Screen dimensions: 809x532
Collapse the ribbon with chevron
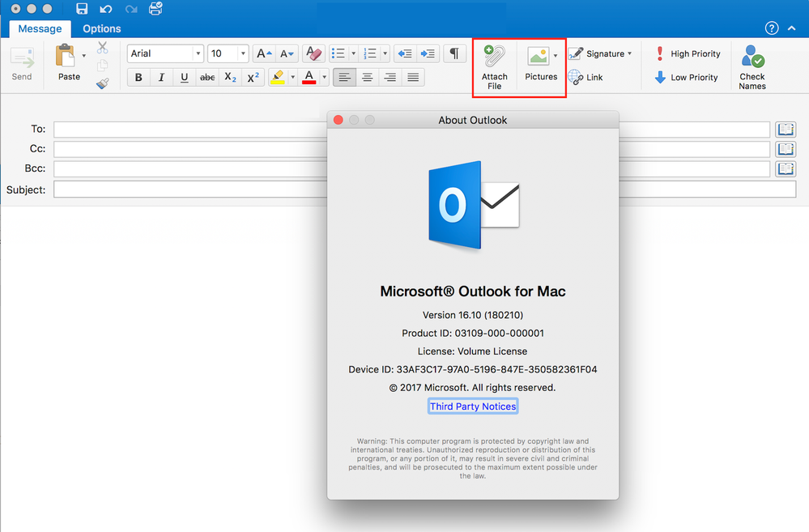[791, 28]
